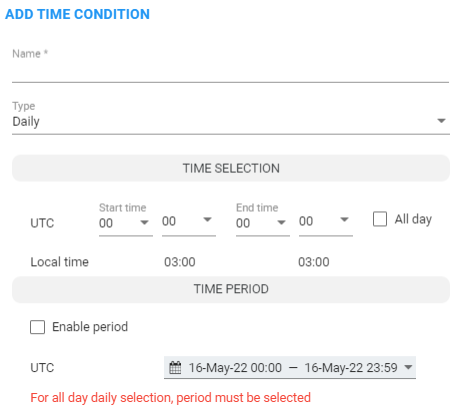This screenshot has width=450, height=407.
Task: Click the calendar icon in date range
Action: click(175, 367)
